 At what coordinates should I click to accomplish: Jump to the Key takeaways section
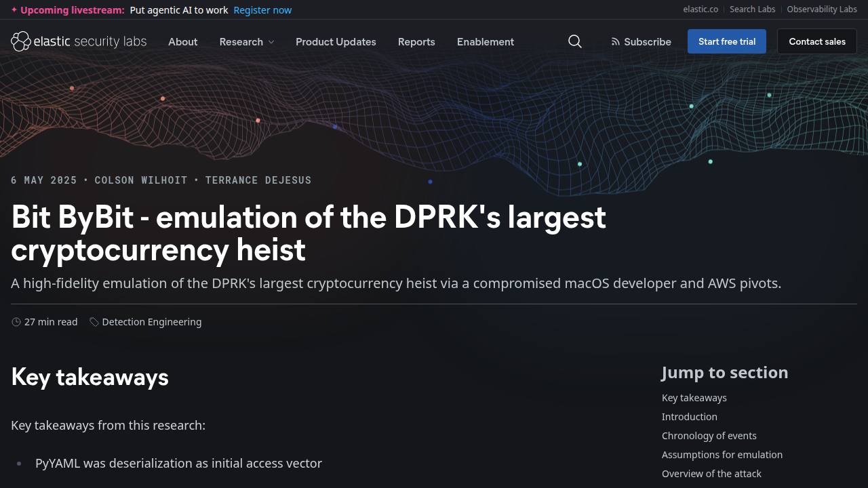694,398
